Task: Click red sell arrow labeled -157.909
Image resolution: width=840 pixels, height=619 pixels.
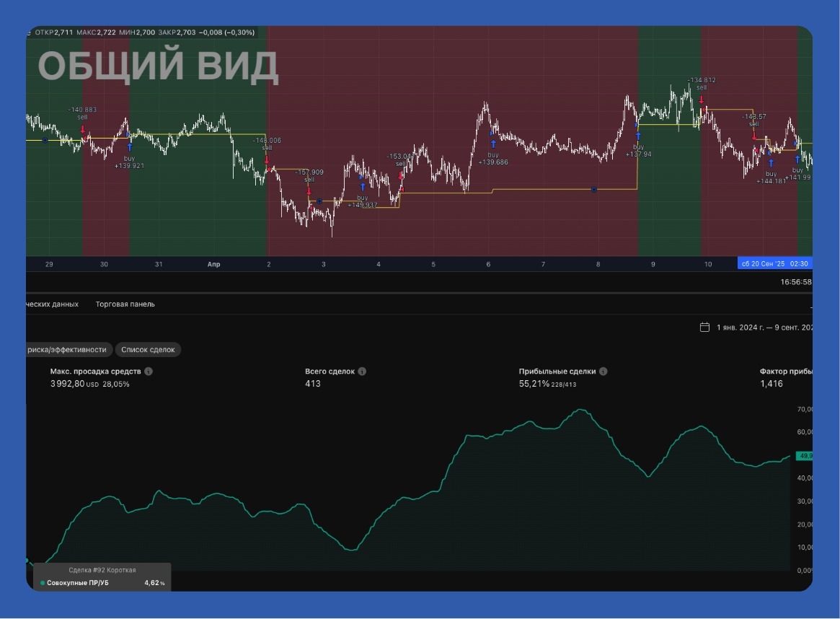Action: [x=309, y=190]
